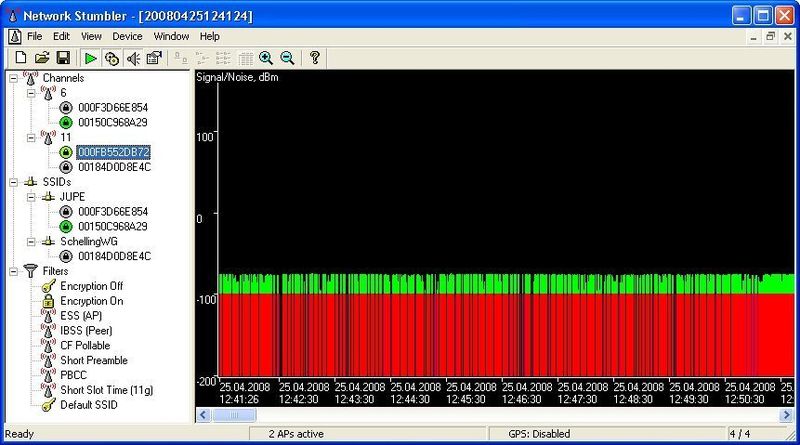Open the Help menu
800x445 pixels.
(210, 36)
